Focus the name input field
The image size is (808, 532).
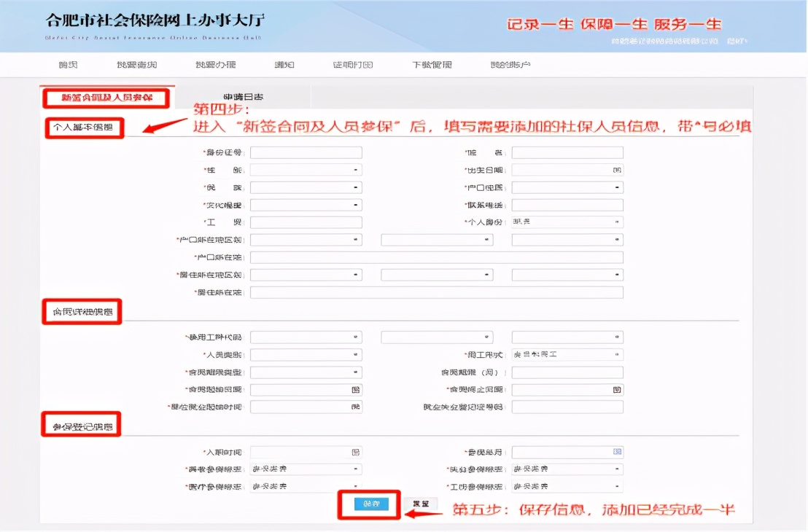(567, 152)
